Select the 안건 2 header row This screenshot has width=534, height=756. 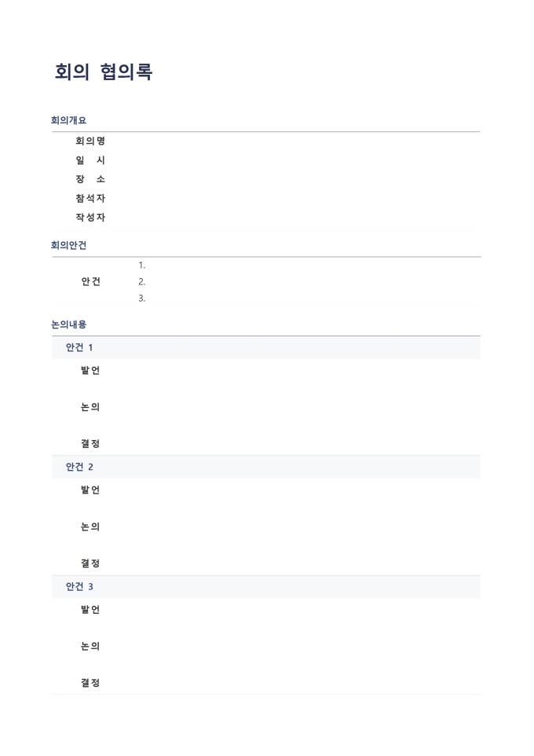(x=79, y=467)
